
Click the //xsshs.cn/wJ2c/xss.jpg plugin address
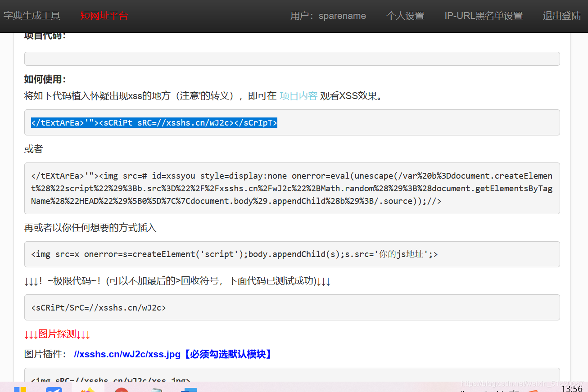[127, 354]
